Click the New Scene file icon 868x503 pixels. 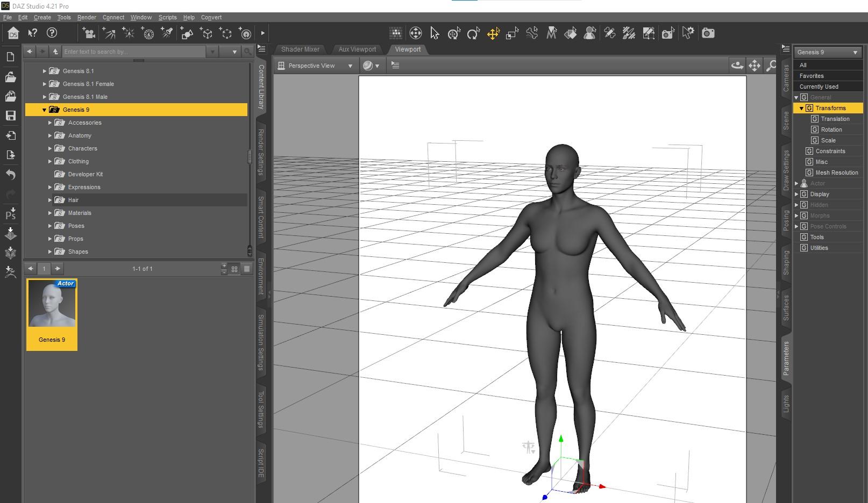click(10, 57)
